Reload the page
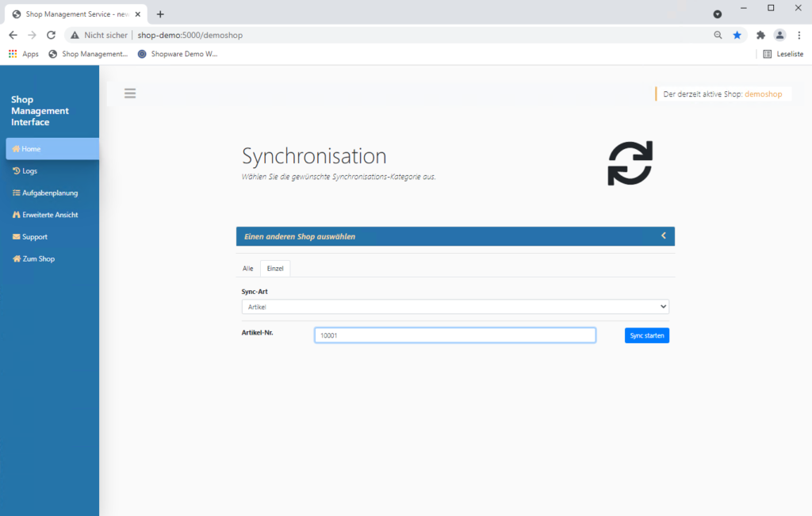 51,35
